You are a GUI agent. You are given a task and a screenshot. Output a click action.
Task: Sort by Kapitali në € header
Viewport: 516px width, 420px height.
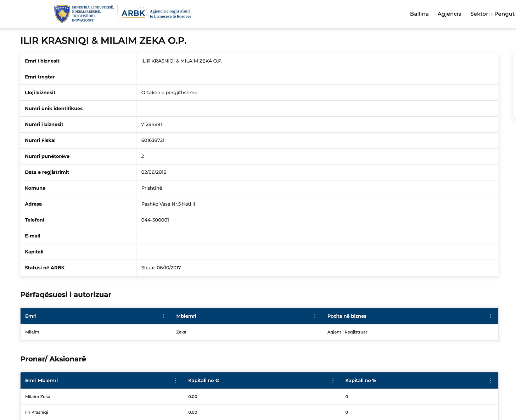click(x=203, y=381)
